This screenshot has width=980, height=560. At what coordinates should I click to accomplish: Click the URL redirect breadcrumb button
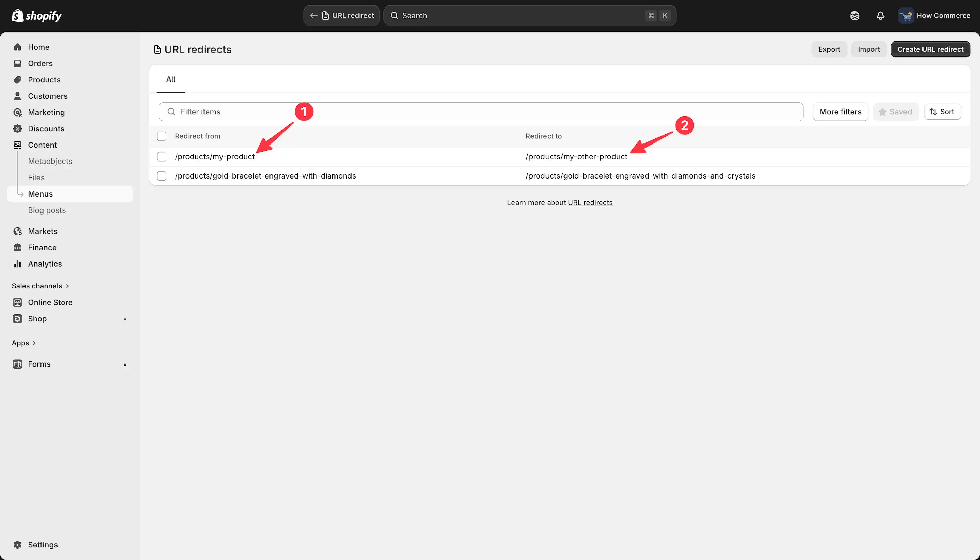coord(341,15)
